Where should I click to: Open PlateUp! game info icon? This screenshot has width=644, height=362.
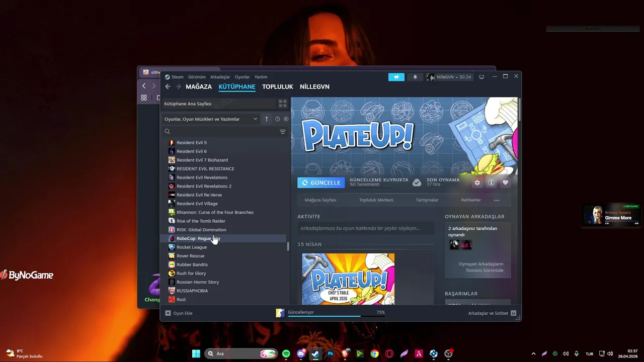(x=491, y=183)
